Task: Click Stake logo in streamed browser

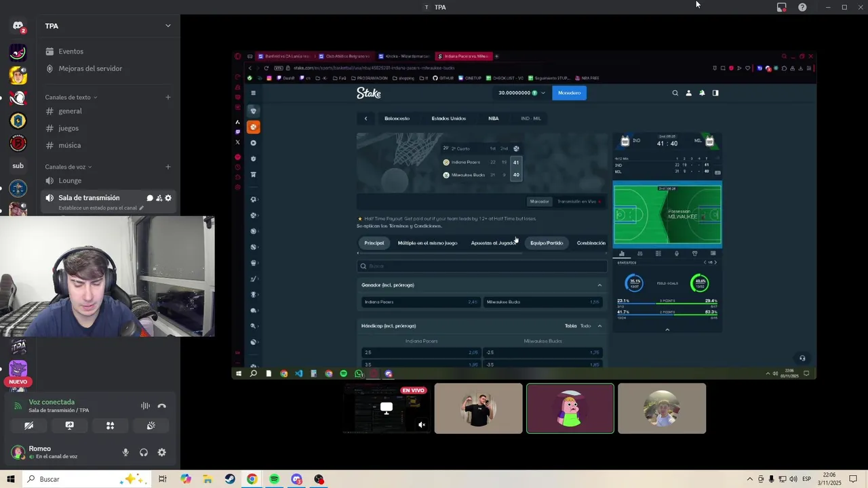Action: (x=369, y=93)
